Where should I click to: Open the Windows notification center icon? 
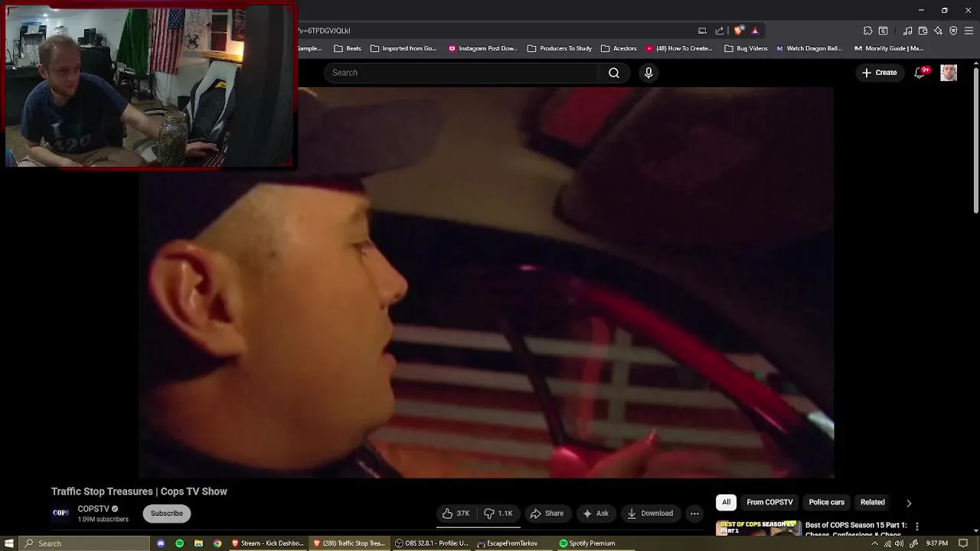click(x=963, y=543)
